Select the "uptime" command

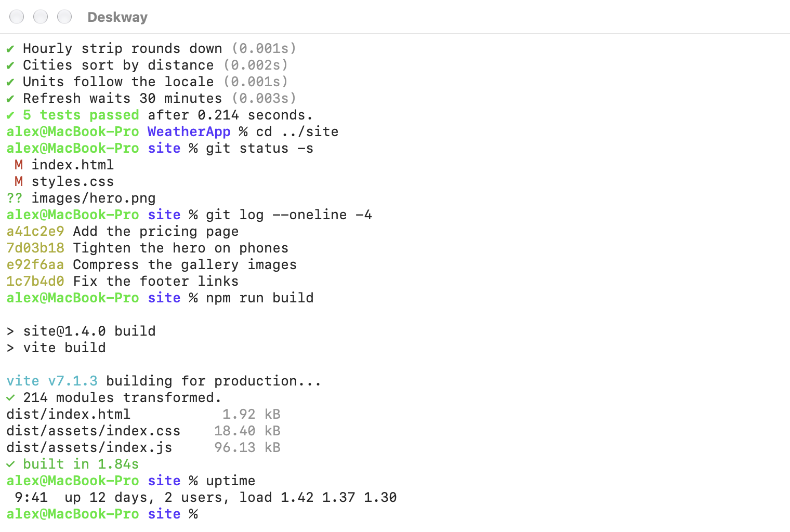pyautogui.click(x=230, y=481)
